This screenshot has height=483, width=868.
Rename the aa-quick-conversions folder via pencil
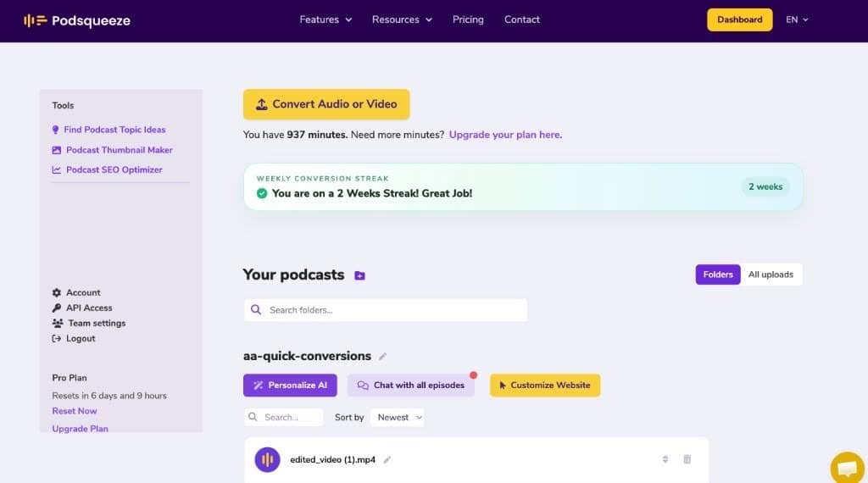(x=382, y=357)
